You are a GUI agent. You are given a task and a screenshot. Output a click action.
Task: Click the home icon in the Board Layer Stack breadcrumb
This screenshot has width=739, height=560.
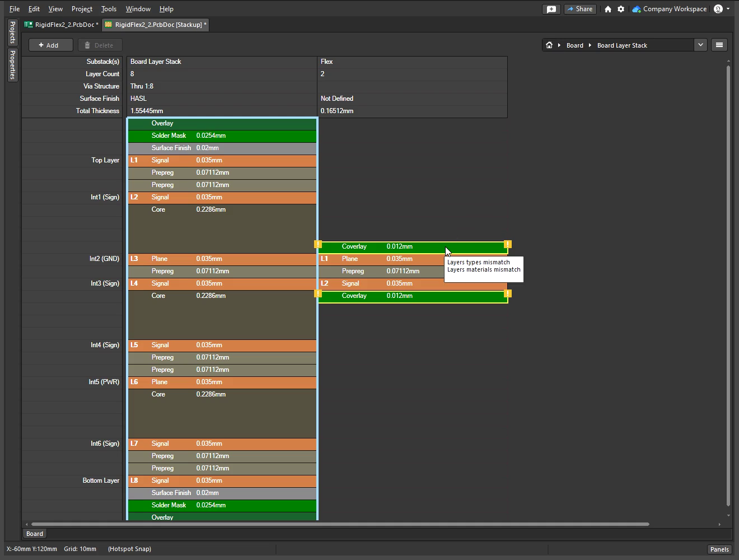coord(549,45)
